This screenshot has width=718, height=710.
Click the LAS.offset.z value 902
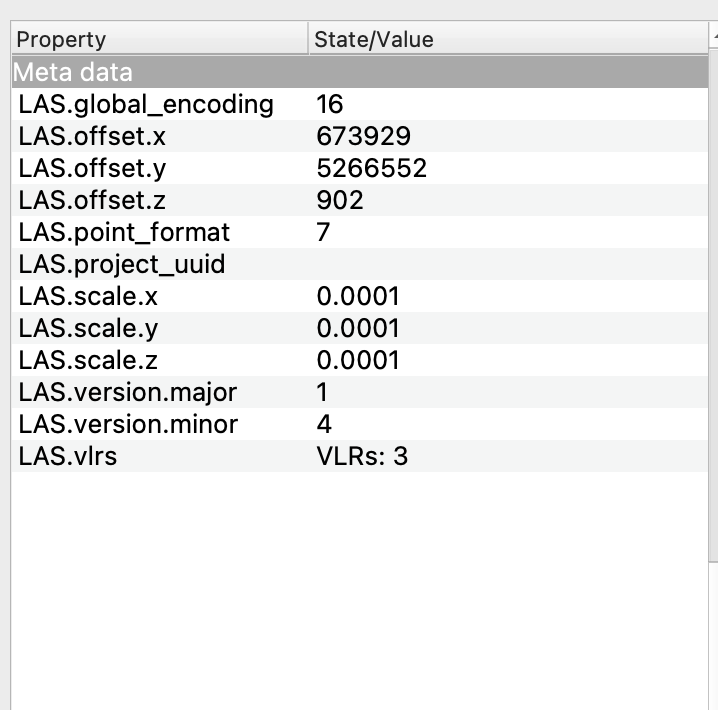point(339,200)
